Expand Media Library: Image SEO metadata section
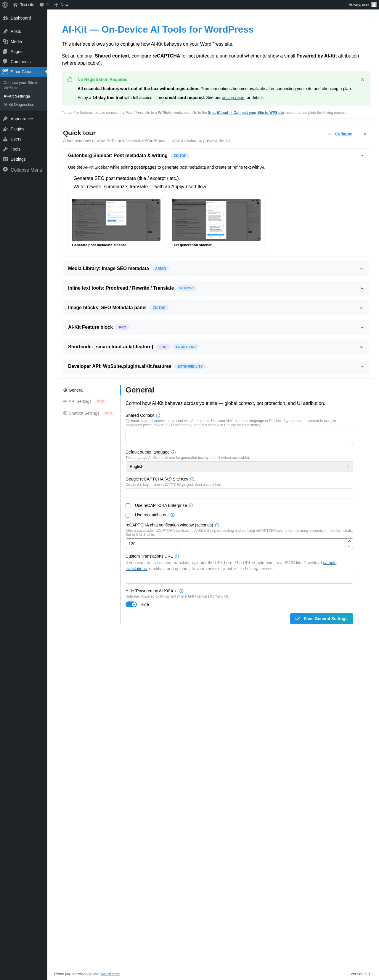 pyautogui.click(x=216, y=269)
